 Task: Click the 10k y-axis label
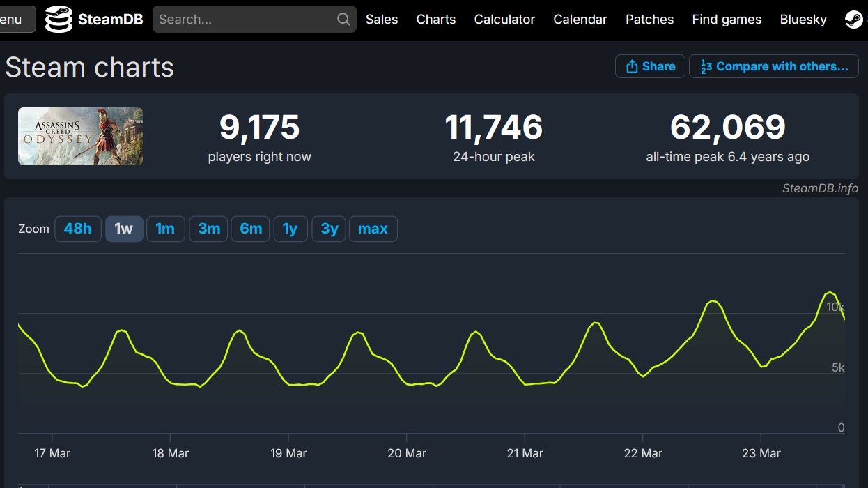[x=835, y=307]
